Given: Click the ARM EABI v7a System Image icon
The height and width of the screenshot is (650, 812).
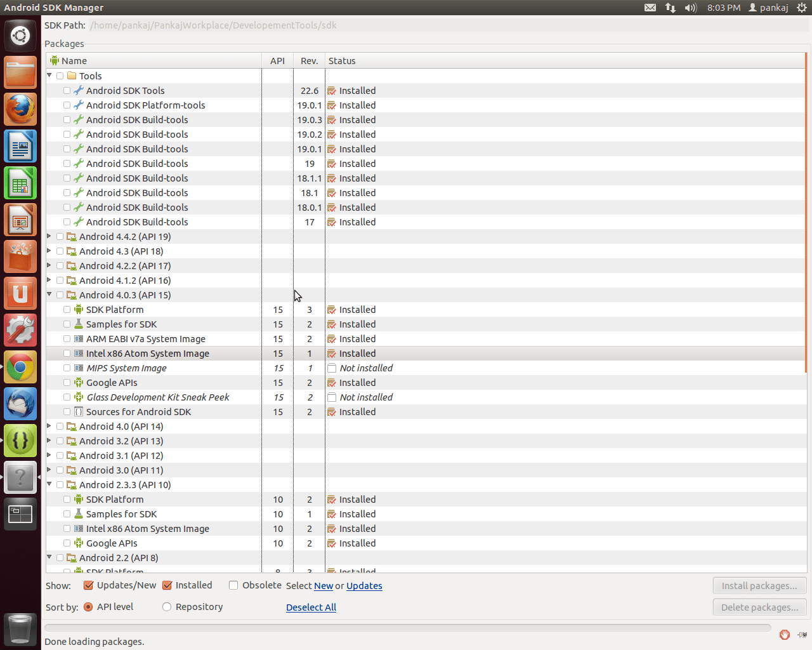Looking at the screenshot, I should tap(79, 338).
